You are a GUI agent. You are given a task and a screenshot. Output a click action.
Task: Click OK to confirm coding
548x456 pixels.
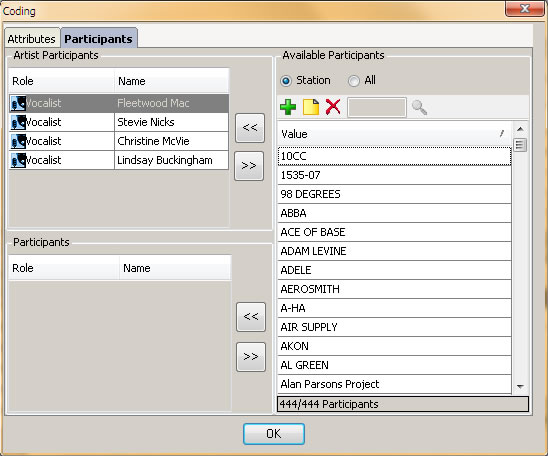coord(274,434)
